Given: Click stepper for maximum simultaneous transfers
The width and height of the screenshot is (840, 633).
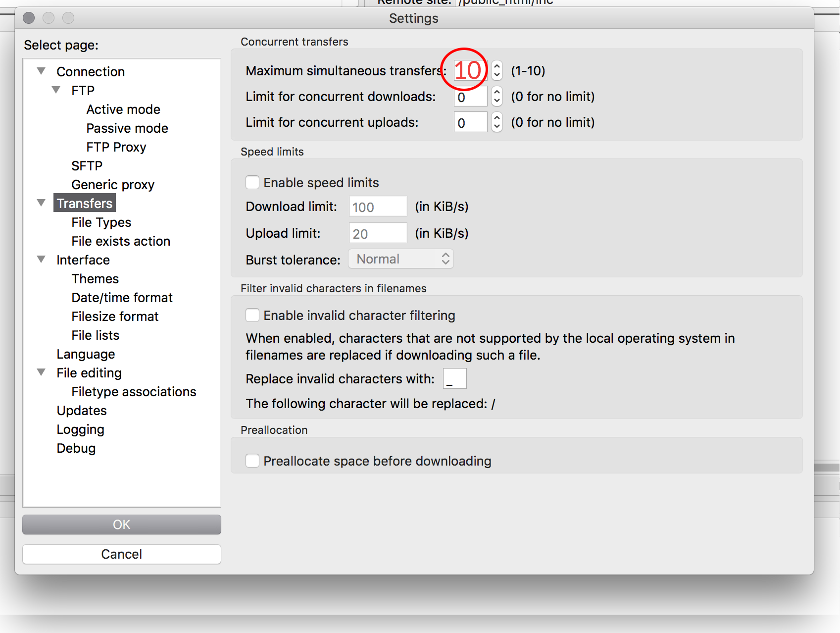Looking at the screenshot, I should pos(497,70).
